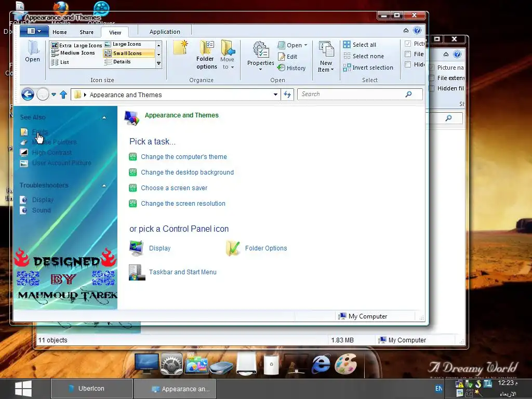Click the search magnifier in the front window
Image resolution: width=532 pixels, height=399 pixels.
coord(408,94)
